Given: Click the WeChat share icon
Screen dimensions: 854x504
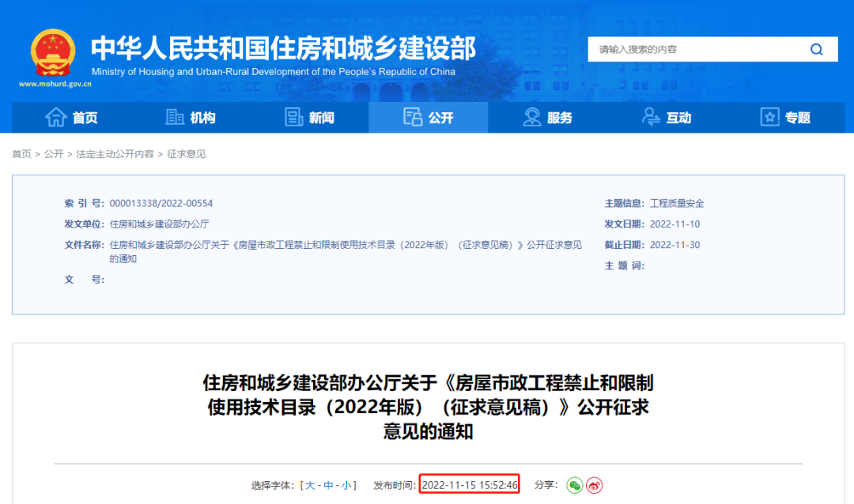Looking at the screenshot, I should coord(575,485).
